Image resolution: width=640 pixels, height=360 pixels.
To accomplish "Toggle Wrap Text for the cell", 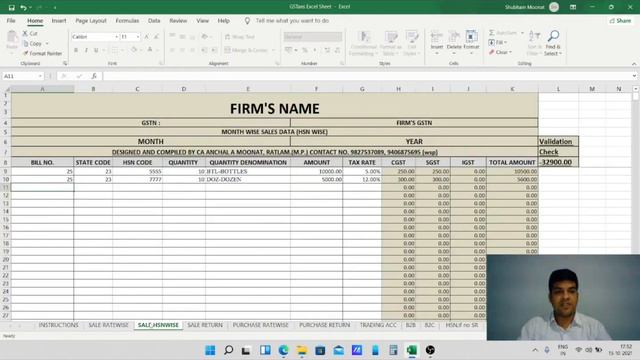I will pos(240,37).
